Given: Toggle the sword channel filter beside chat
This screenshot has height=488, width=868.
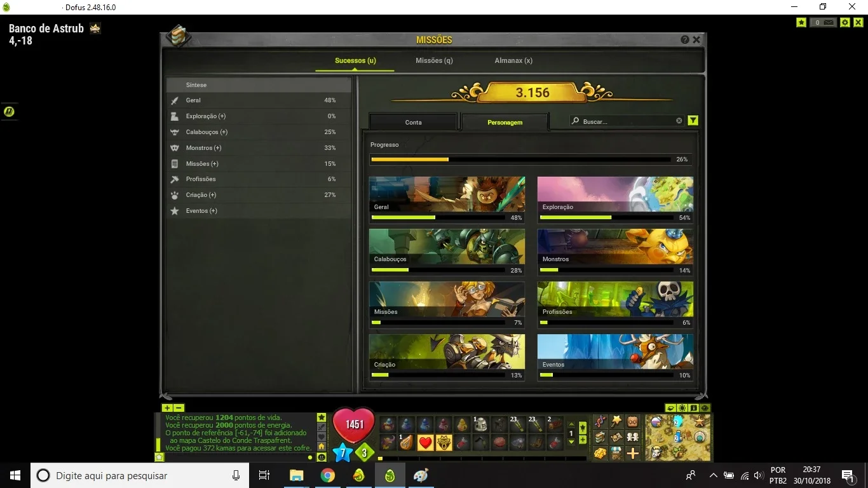Looking at the screenshot, I should pyautogui.click(x=322, y=427).
